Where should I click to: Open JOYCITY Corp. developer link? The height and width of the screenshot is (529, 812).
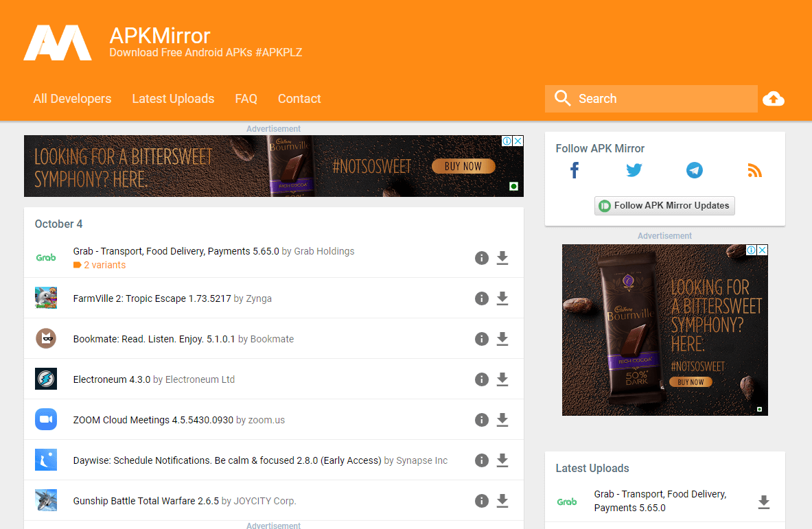265,501
